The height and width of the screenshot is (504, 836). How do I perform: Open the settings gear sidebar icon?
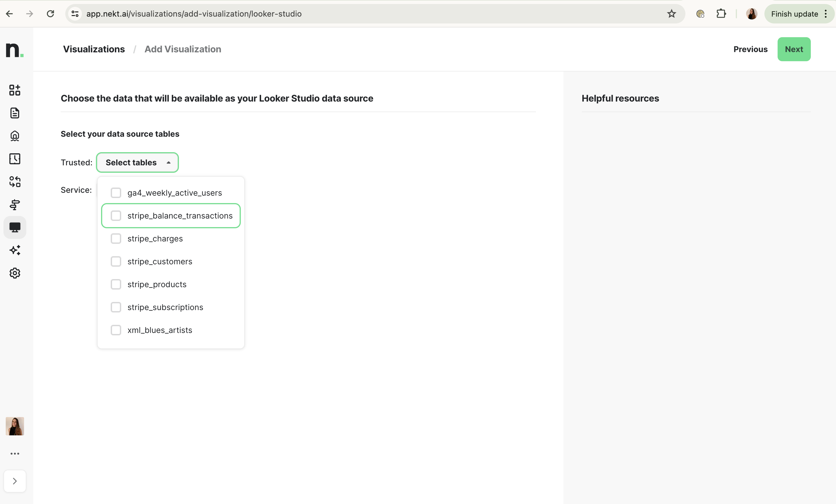click(15, 273)
